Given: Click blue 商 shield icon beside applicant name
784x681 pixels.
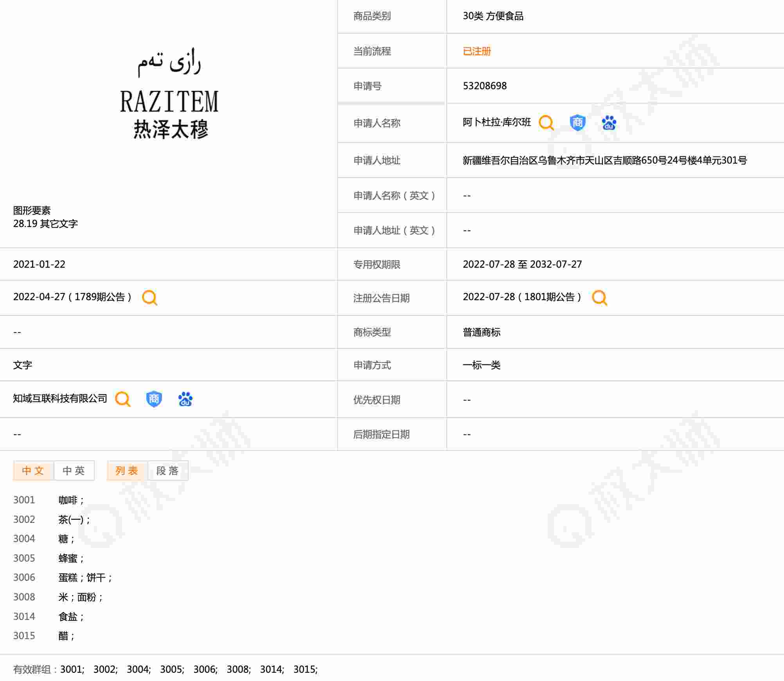Looking at the screenshot, I should point(577,123).
